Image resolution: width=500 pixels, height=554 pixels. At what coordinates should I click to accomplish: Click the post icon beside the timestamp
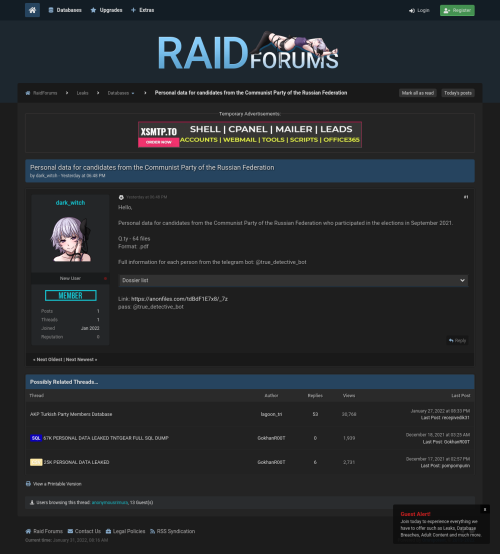click(x=121, y=198)
